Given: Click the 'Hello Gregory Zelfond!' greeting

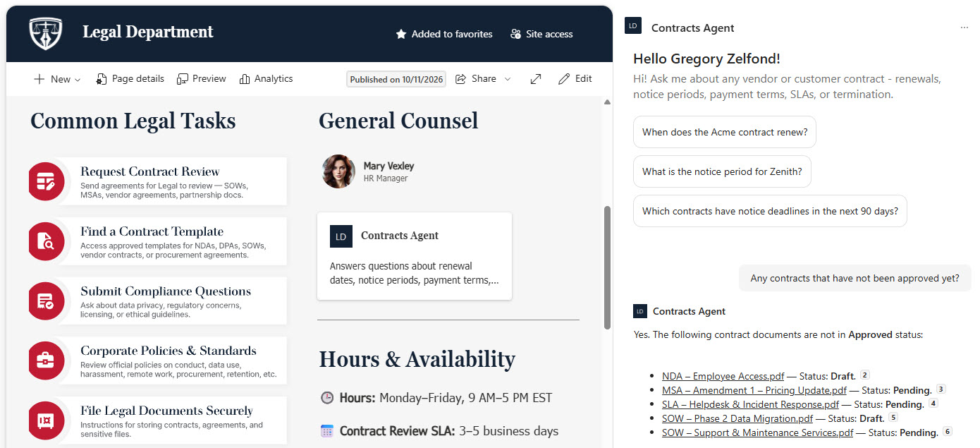Looking at the screenshot, I should (x=706, y=59).
